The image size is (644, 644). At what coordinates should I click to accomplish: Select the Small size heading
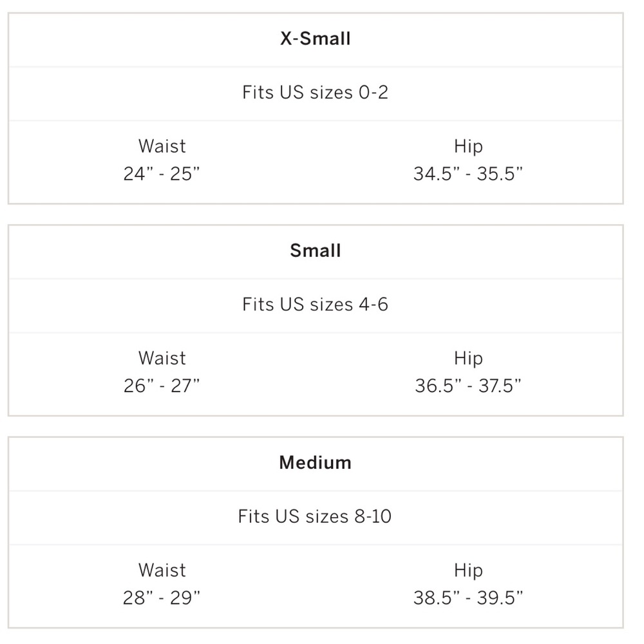point(316,251)
